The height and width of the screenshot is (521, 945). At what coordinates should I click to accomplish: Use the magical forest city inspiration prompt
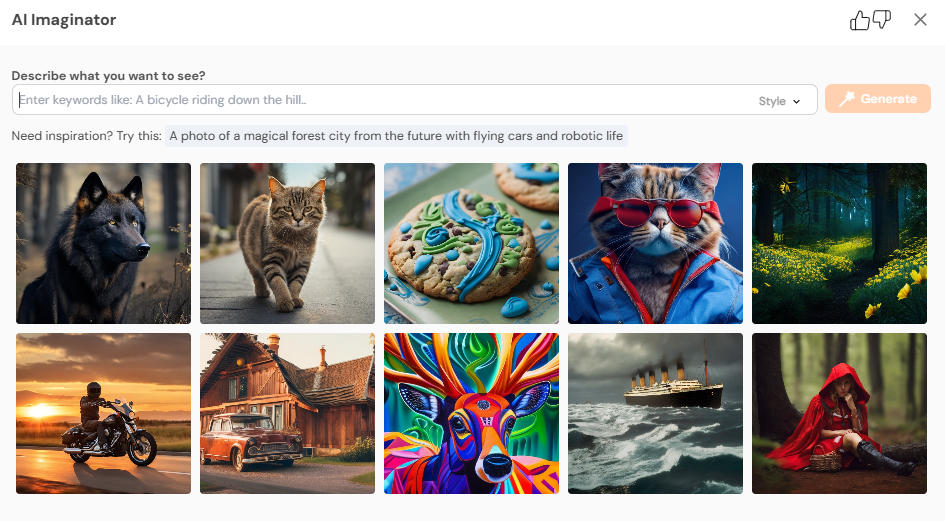click(x=396, y=136)
